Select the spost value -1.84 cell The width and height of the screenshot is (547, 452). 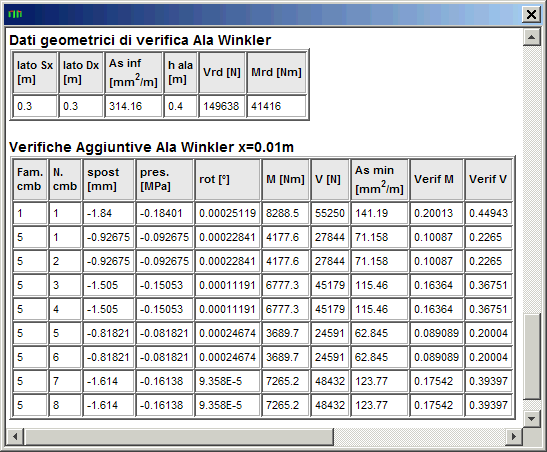pyautogui.click(x=108, y=213)
